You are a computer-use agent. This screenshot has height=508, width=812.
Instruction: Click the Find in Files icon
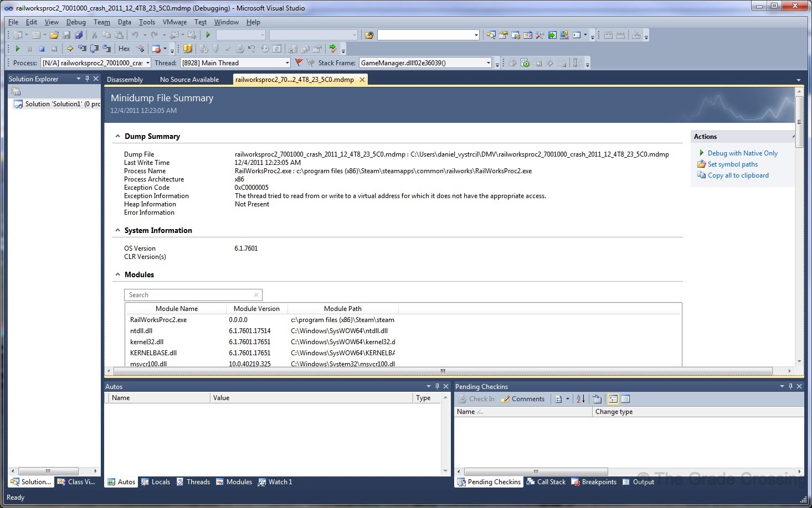click(x=369, y=35)
